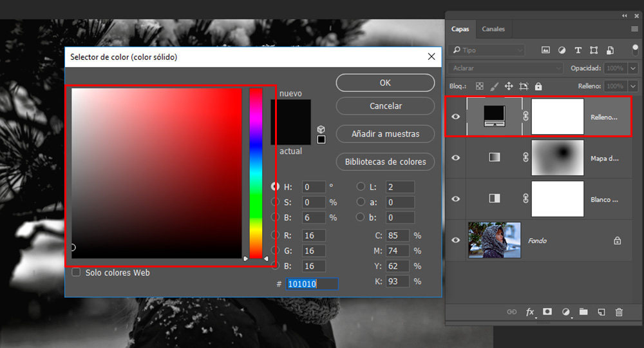The width and height of the screenshot is (644, 348).
Task: Open layer styles fx menu
Action: (530, 313)
